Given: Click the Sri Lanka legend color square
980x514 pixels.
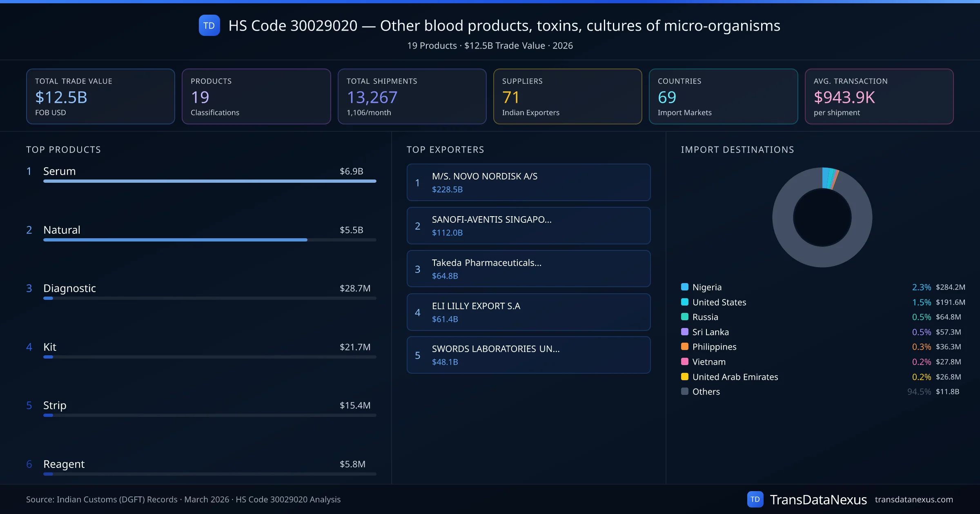Looking at the screenshot, I should [685, 332].
